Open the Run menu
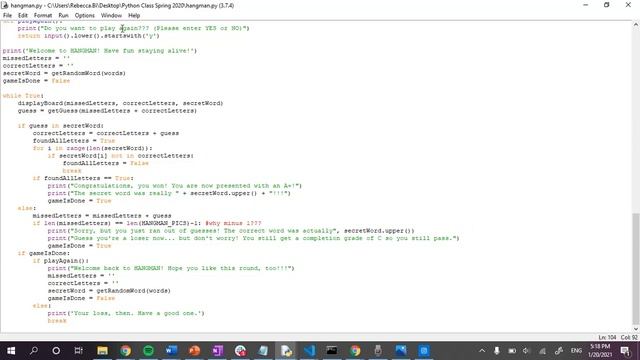Viewport: 640px width, 360px height. [63, 16]
